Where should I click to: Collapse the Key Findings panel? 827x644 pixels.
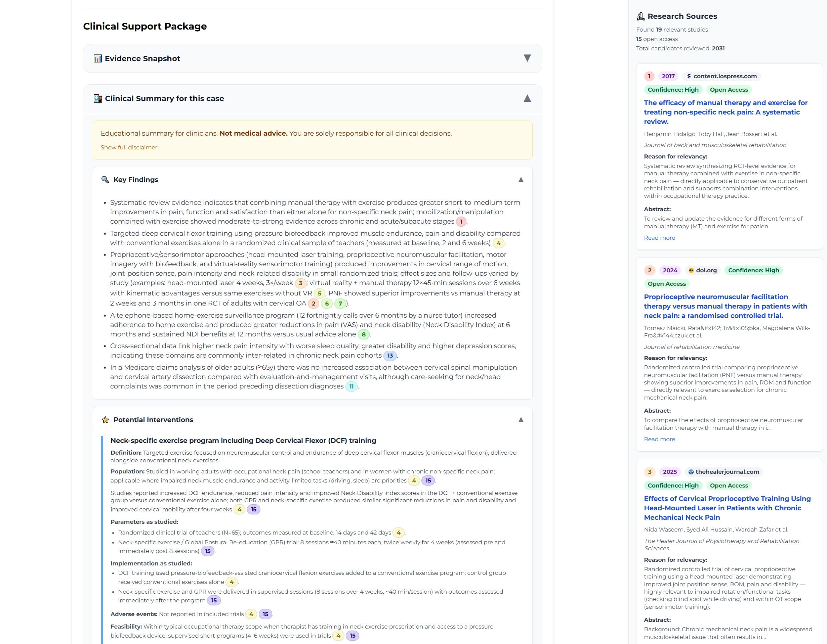[521, 180]
